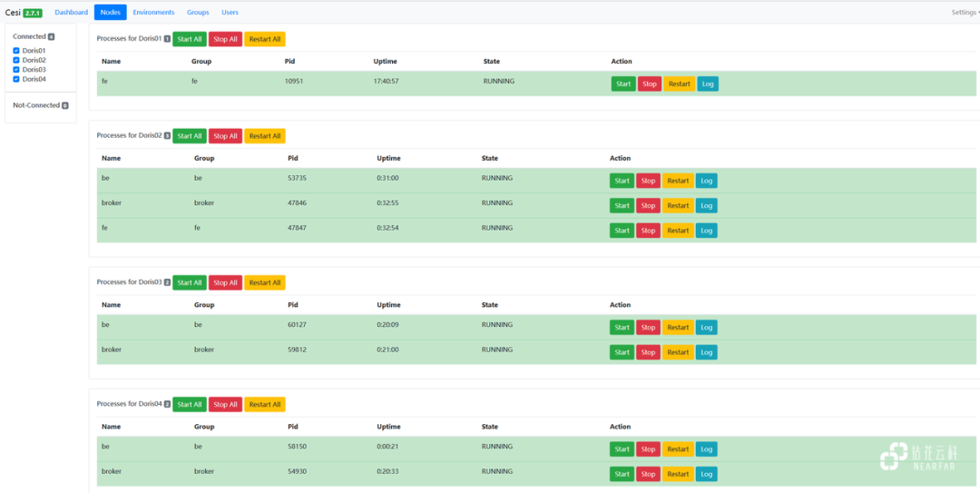Stop the be process with pid 58150

coord(648,449)
